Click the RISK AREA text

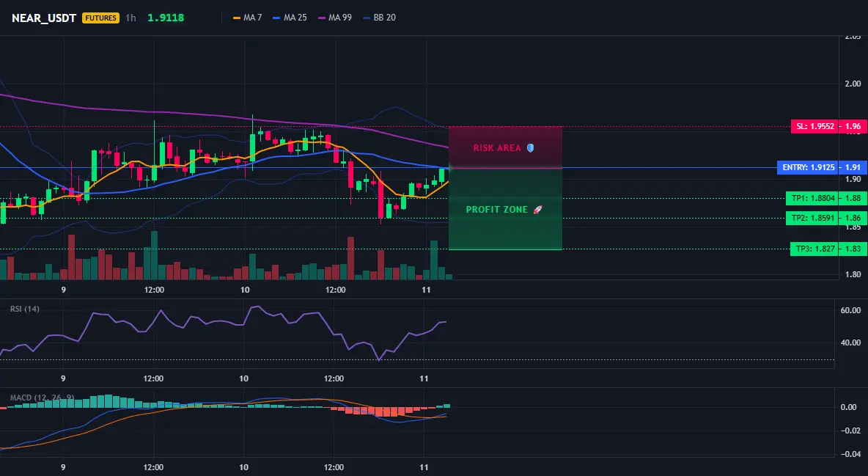point(497,148)
